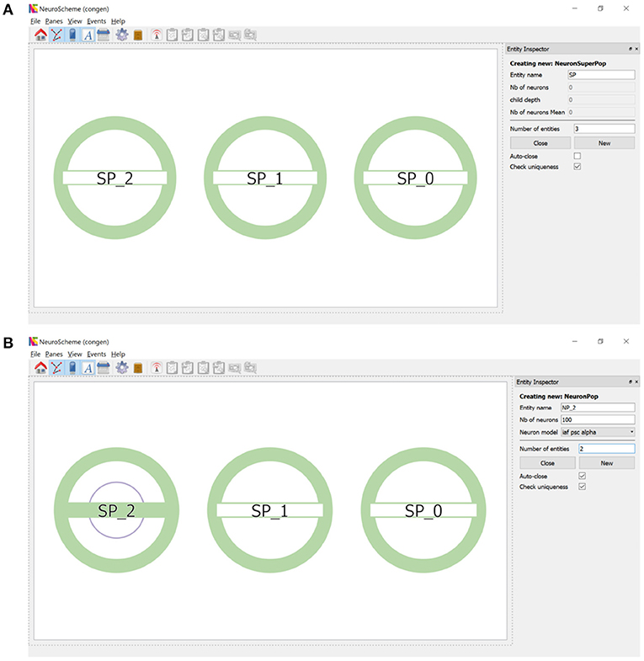Screen dimensions: 644x661
Task: Click the brown cabinet icon in window A
Action: click(138, 35)
